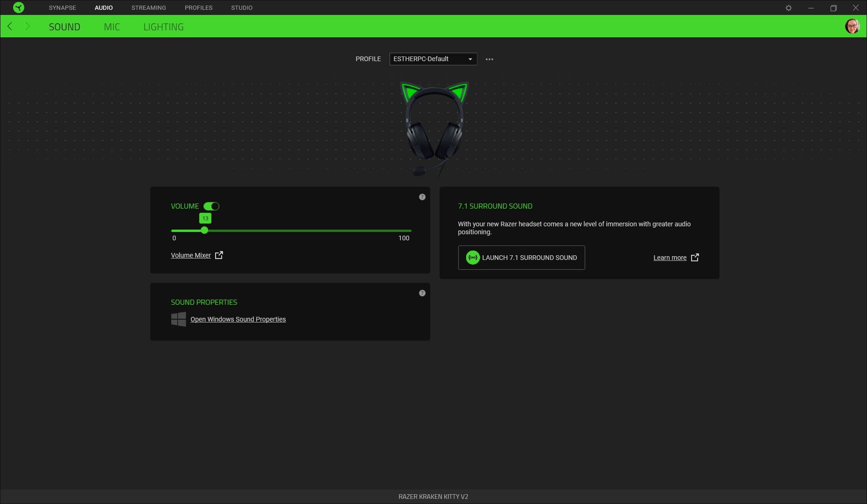Image resolution: width=867 pixels, height=504 pixels.
Task: Expand the ESTHERPC-Default profile dropdown
Action: coord(433,59)
